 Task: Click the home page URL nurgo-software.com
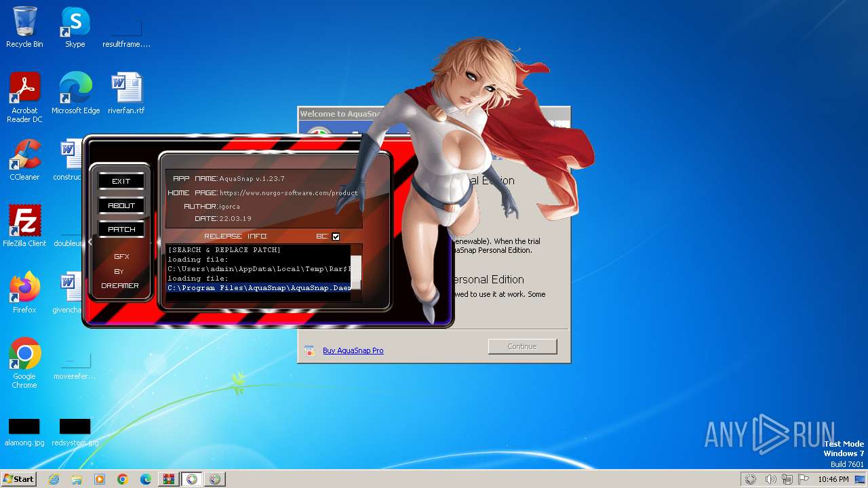point(288,192)
